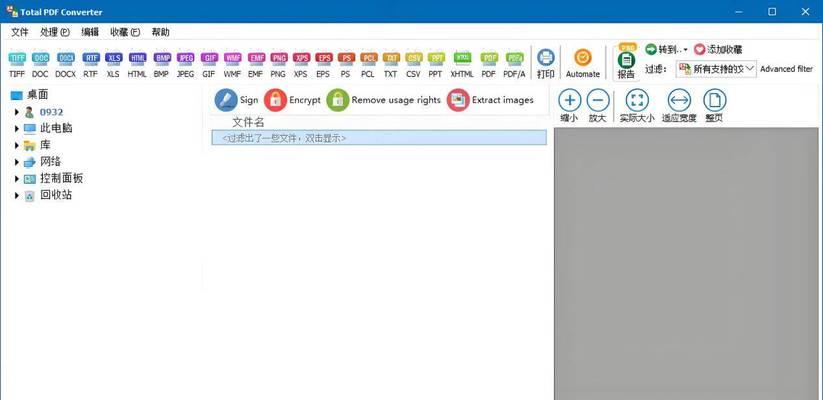Click the 转到 go-to button
This screenshot has height=400, width=823.
[x=663, y=49]
